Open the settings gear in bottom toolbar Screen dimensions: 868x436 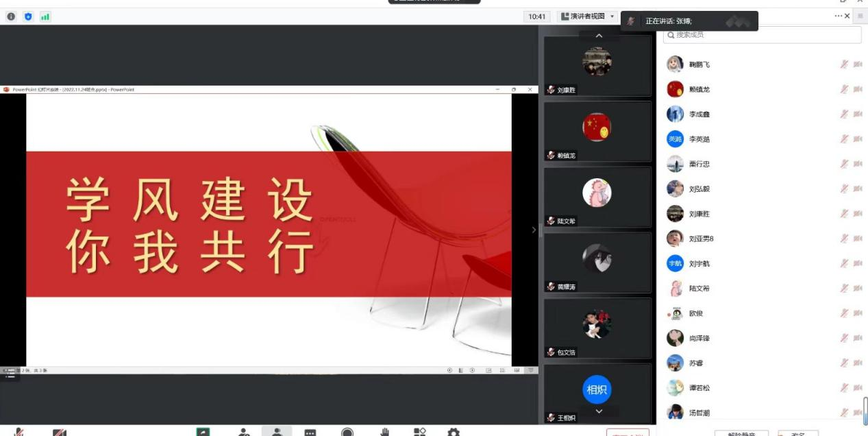coord(454,432)
